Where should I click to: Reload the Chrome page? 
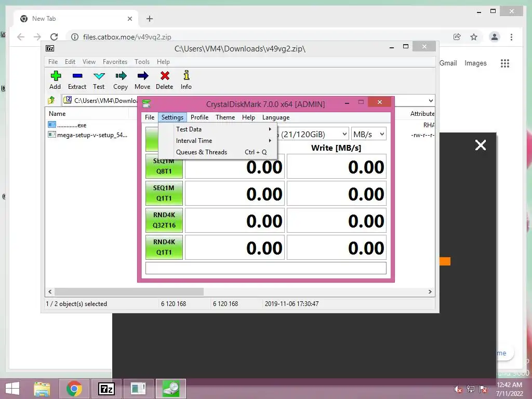click(54, 37)
